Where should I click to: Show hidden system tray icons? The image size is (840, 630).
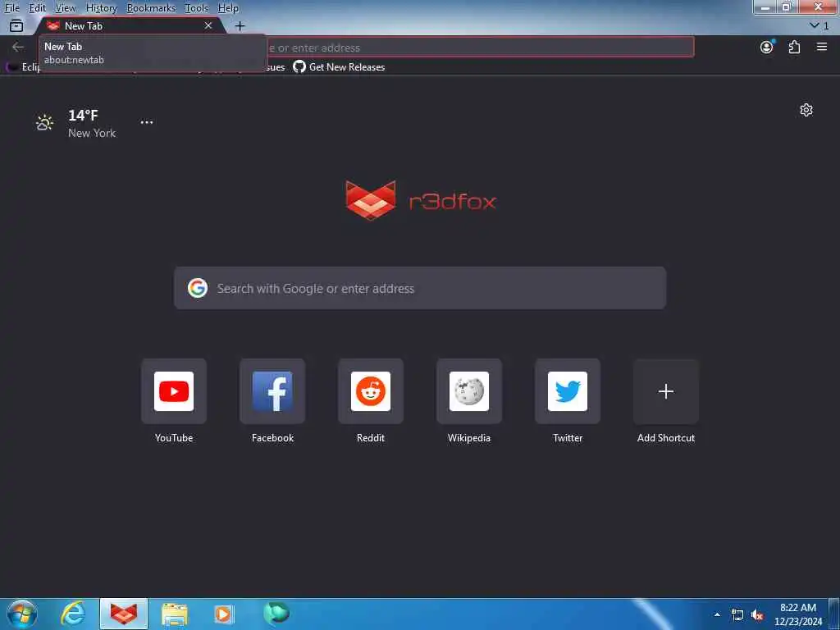click(x=717, y=614)
